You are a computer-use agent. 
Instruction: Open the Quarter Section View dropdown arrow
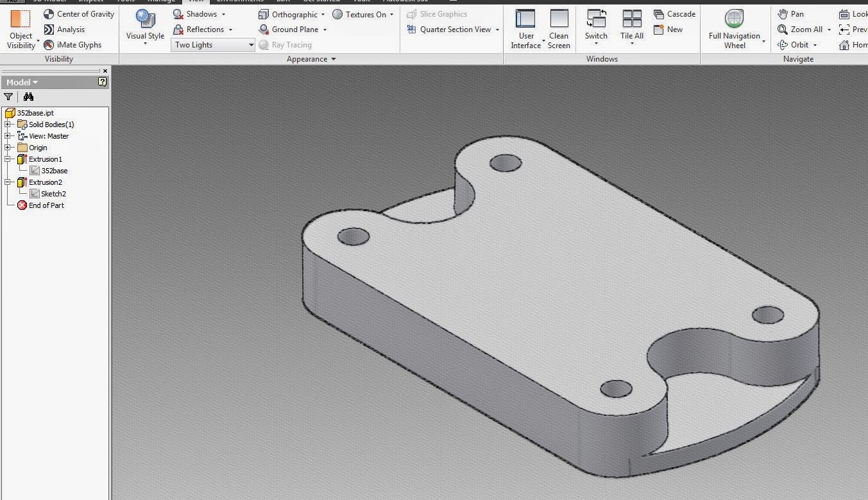tap(497, 30)
